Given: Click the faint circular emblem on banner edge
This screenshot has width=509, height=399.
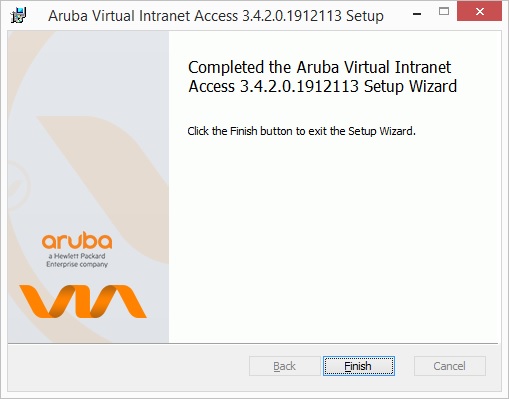Looking at the screenshot, I should click(18, 185).
